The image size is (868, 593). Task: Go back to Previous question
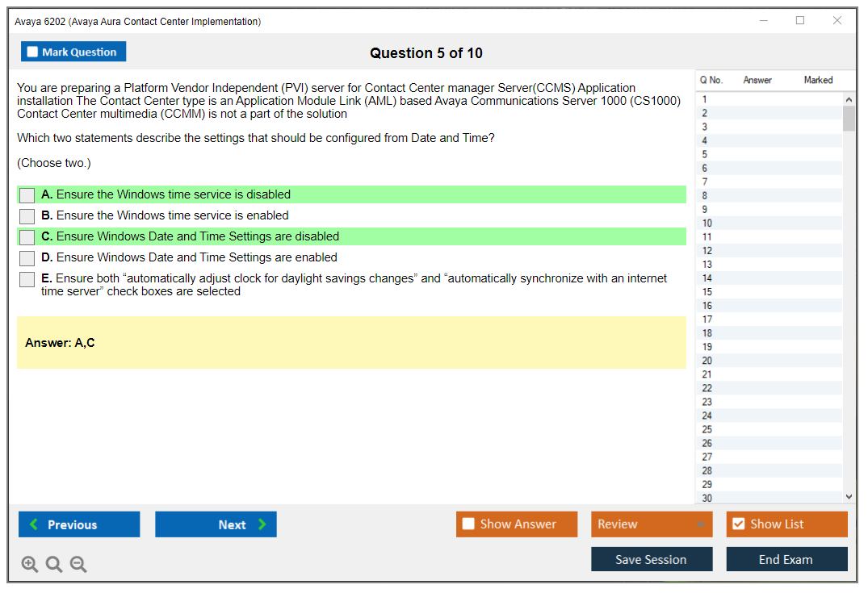click(79, 524)
